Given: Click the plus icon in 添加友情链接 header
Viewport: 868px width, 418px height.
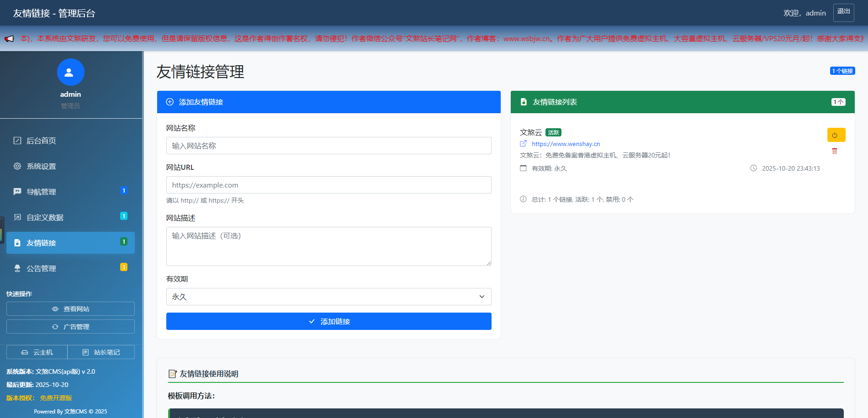Looking at the screenshot, I should coord(169,102).
